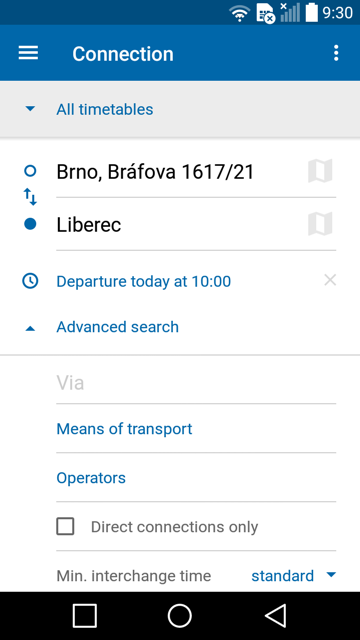Viewport: 360px width, 640px height.
Task: Open Operators selection
Action: point(196,478)
